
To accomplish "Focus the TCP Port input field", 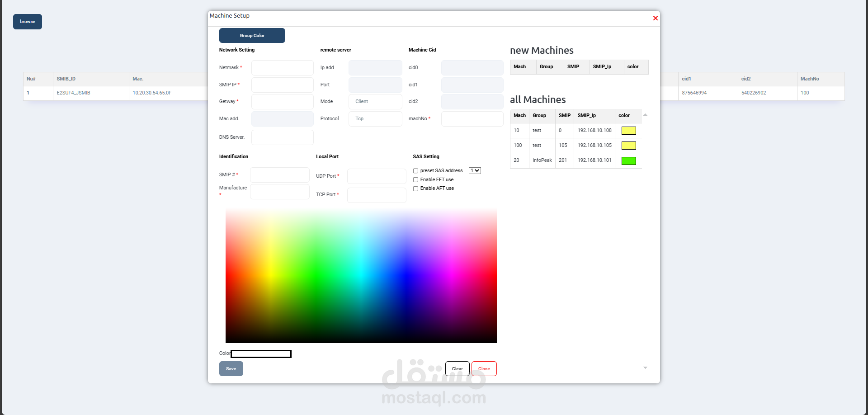I will (x=377, y=195).
